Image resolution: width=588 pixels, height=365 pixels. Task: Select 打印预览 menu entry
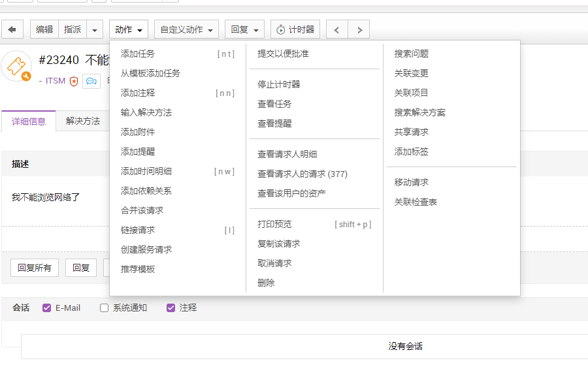pos(274,224)
